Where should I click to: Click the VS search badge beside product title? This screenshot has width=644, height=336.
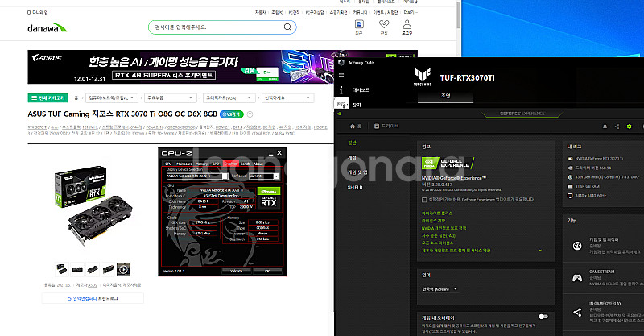point(232,114)
